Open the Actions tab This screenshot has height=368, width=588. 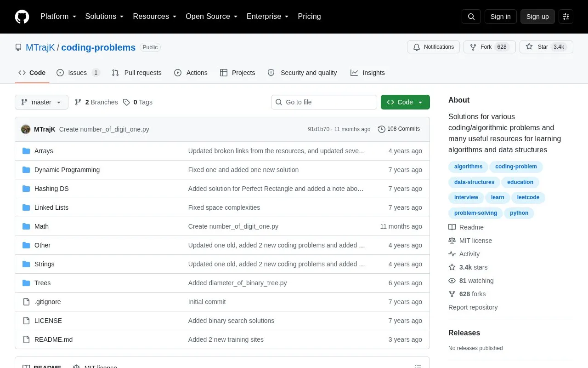tap(191, 73)
